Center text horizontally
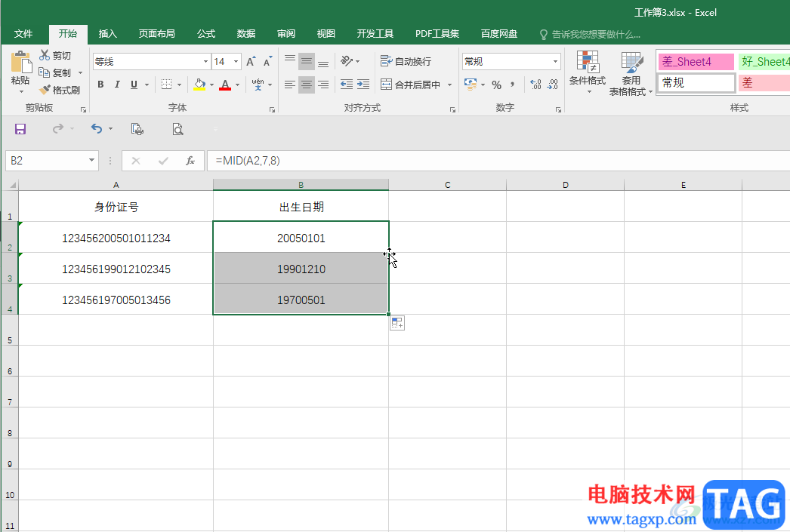This screenshot has width=790, height=532. 307,85
